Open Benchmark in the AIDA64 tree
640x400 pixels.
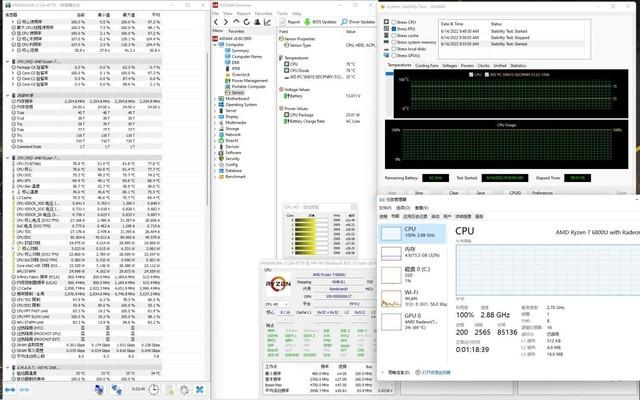[x=238, y=175]
